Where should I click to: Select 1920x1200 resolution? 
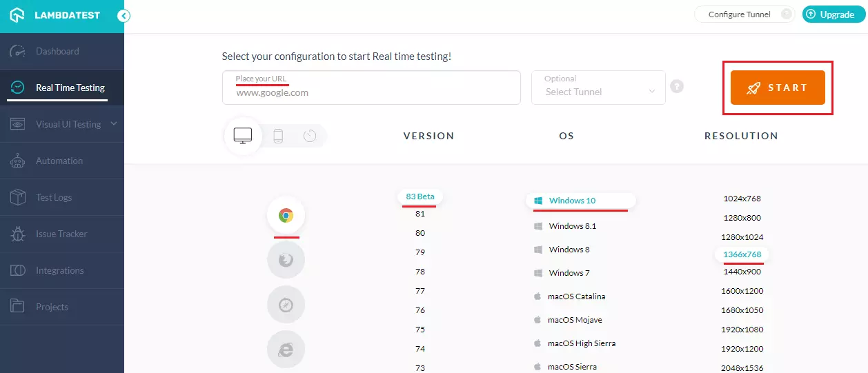[x=742, y=349]
